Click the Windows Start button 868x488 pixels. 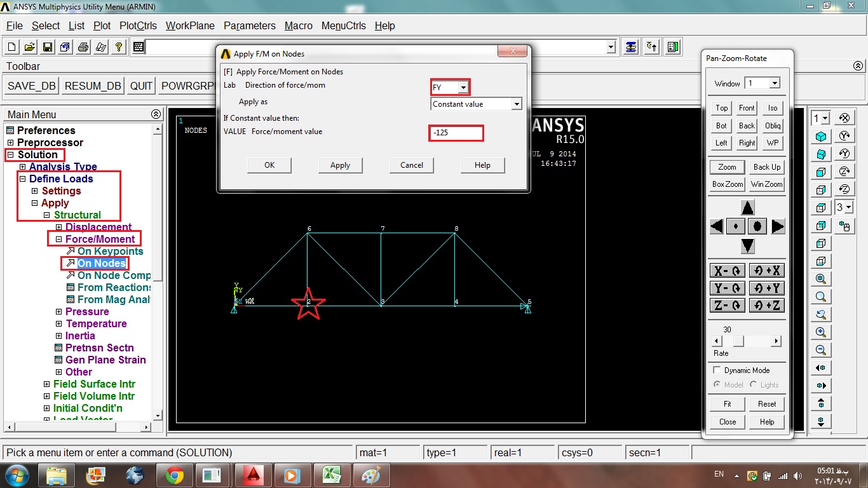click(x=17, y=475)
